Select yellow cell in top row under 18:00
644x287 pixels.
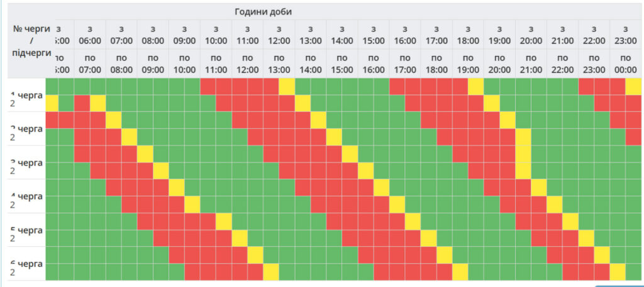pyautogui.click(x=476, y=86)
